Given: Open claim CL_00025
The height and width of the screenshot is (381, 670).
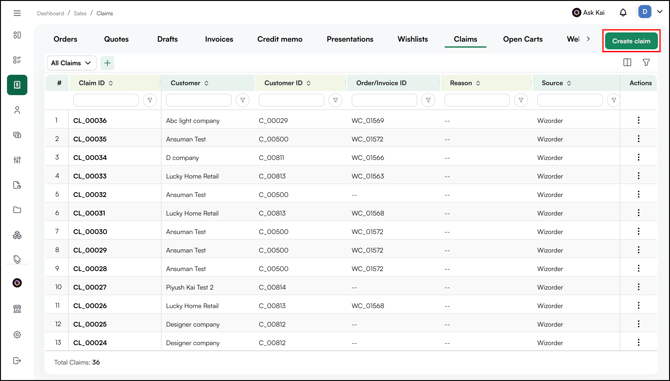Looking at the screenshot, I should click(x=90, y=324).
